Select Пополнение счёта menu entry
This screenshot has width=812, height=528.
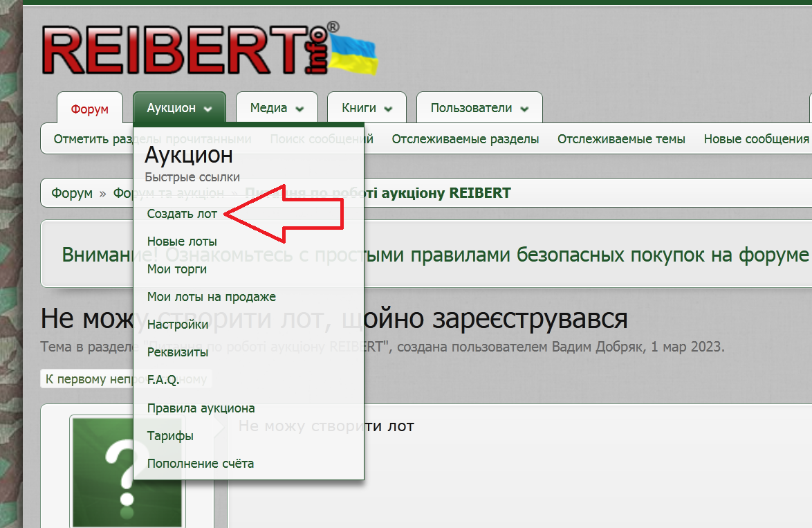(201, 463)
